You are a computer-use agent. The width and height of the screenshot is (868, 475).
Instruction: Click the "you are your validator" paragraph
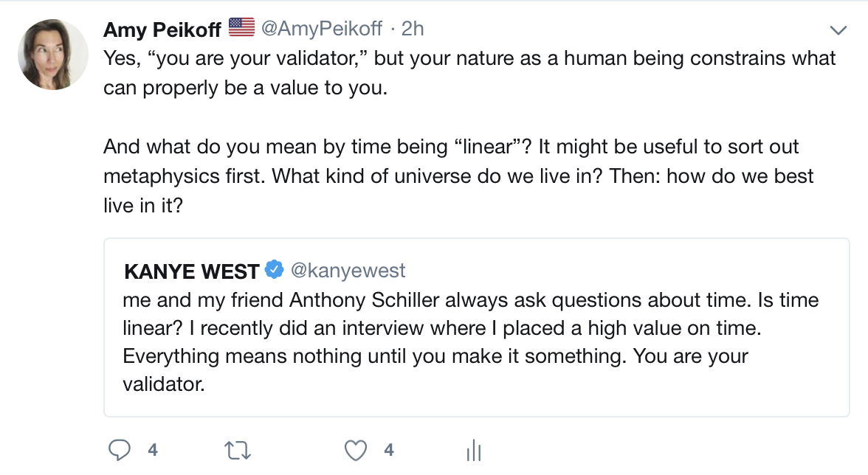coord(469,73)
